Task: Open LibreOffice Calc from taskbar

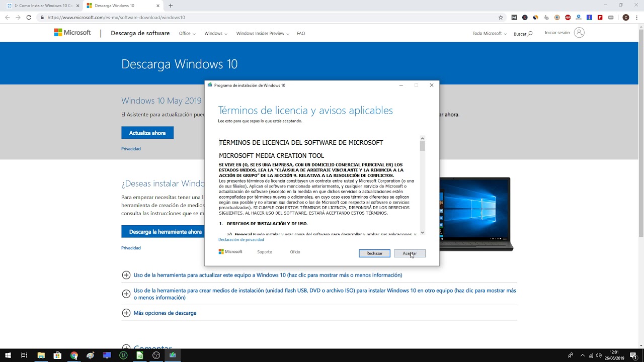Action: click(140, 355)
